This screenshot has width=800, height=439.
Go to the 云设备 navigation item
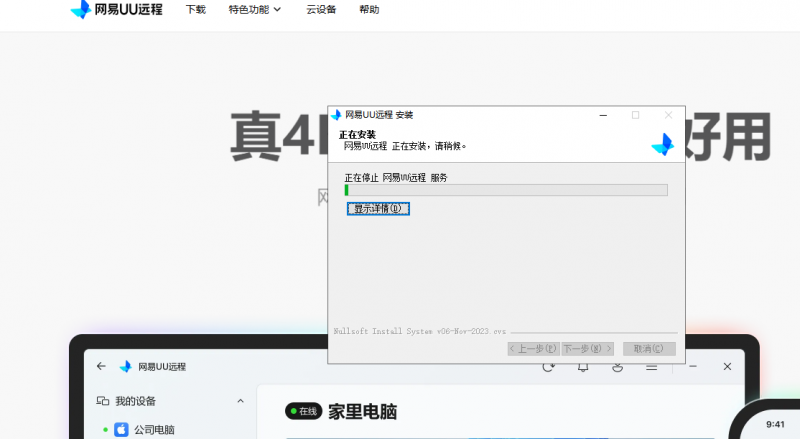321,10
